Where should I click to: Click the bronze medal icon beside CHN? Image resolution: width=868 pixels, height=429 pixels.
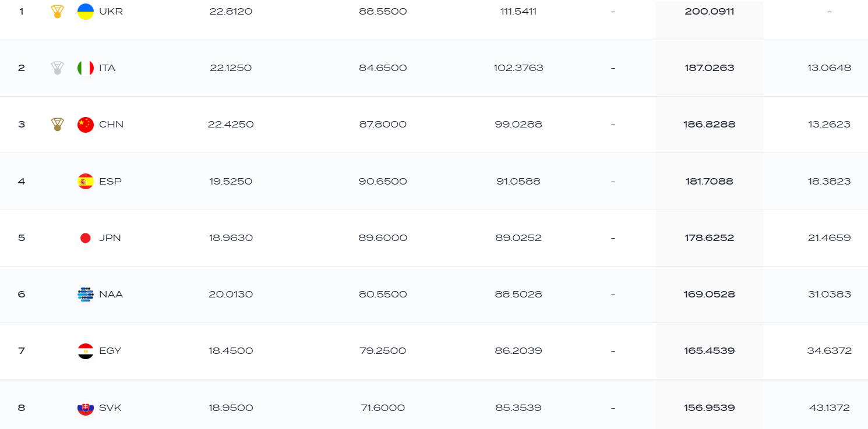(57, 125)
